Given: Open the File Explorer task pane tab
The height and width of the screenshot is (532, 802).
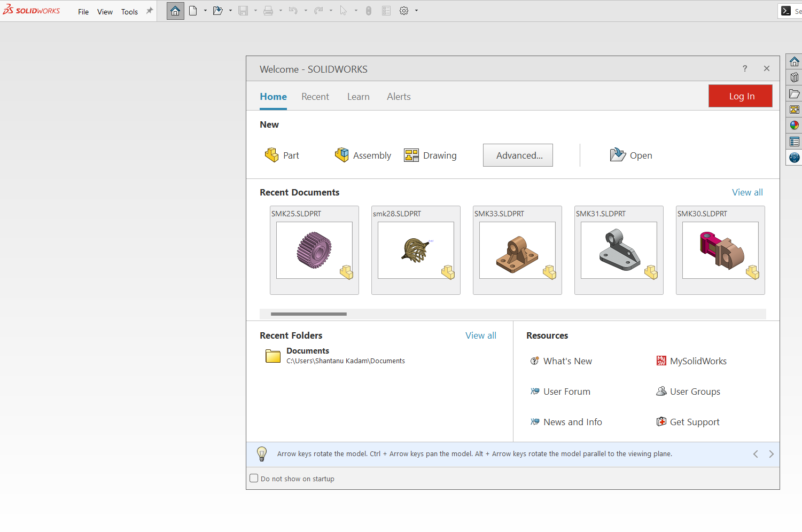Looking at the screenshot, I should 795,93.
